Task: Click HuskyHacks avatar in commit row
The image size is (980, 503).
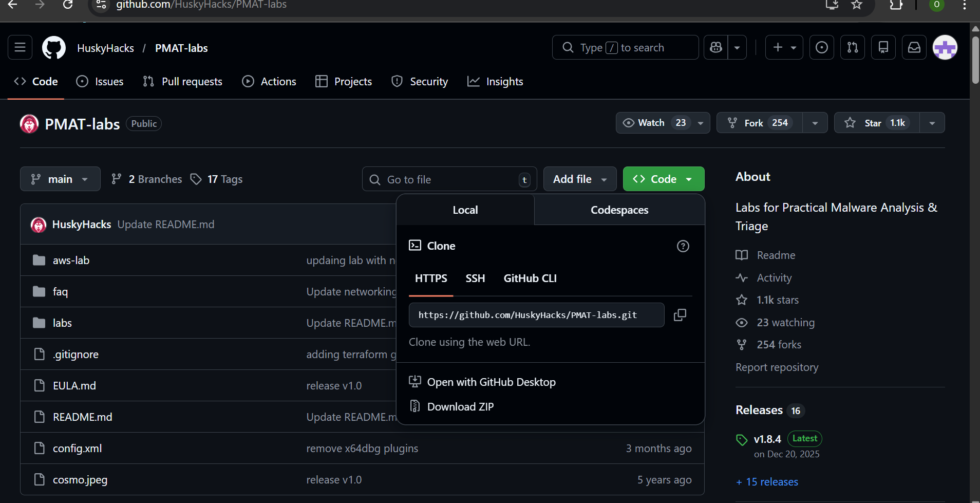Action: [x=39, y=225]
